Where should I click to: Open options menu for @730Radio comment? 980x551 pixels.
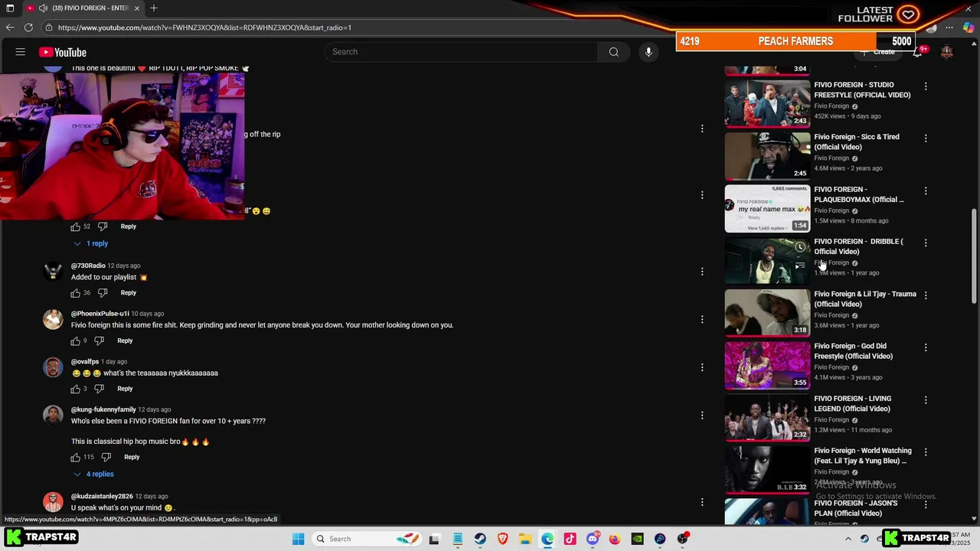click(702, 272)
